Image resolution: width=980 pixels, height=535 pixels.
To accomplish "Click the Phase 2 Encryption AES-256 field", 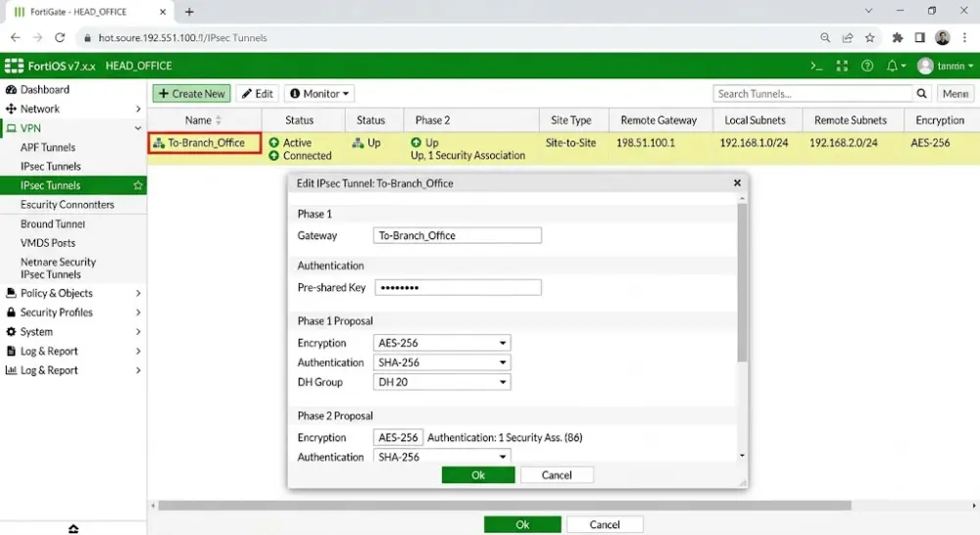I will [x=398, y=437].
